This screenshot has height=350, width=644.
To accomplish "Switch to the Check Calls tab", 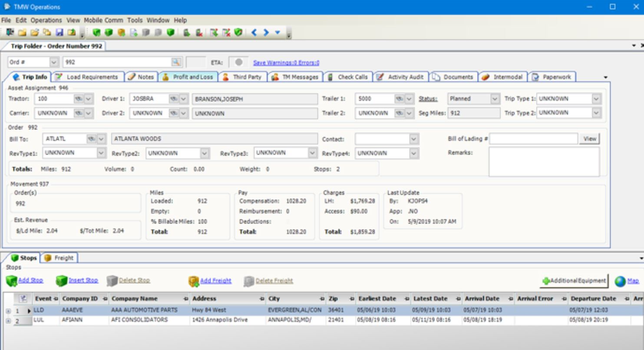I will click(x=348, y=77).
